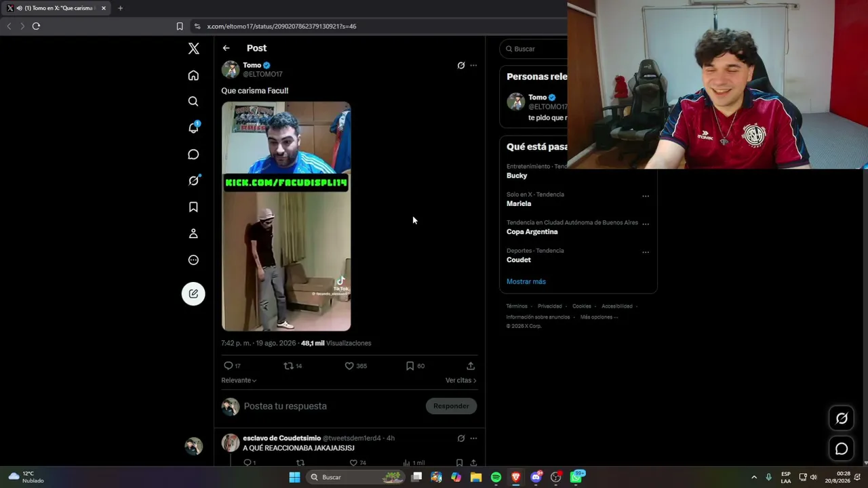
Task: Open a new tab with the plus button
Action: 120,8
